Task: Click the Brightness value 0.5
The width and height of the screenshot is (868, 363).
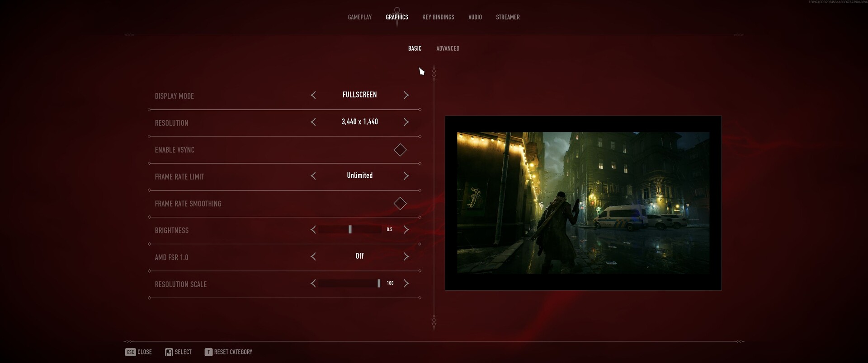Action: click(x=389, y=229)
